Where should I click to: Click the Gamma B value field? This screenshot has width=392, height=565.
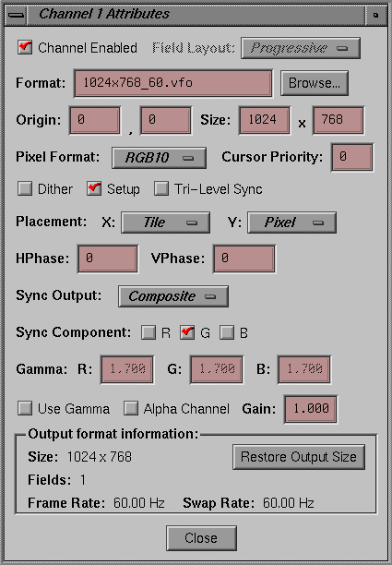tap(304, 369)
